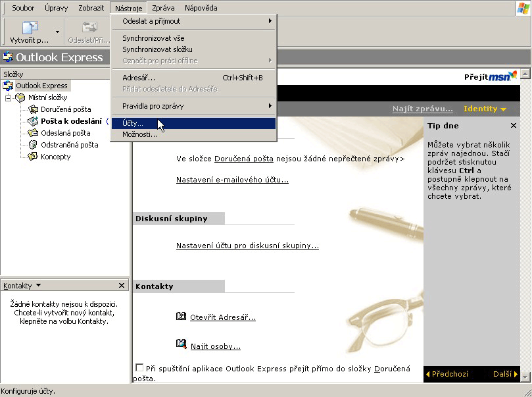Open the Nápověda menu
Screen dimensions: 532x397
pyautogui.click(x=201, y=8)
